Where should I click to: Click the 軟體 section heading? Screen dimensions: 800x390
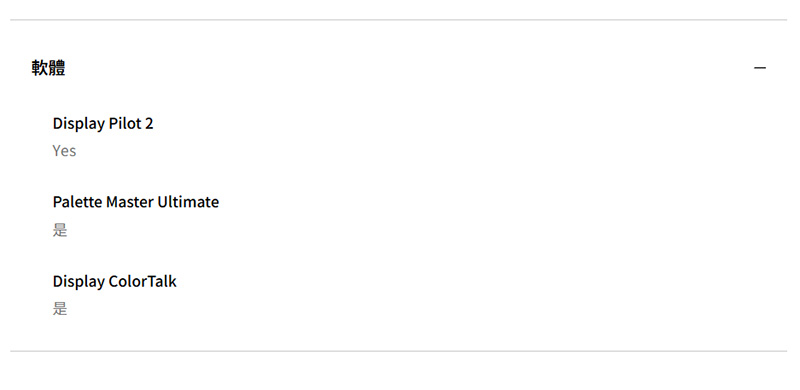[48, 68]
